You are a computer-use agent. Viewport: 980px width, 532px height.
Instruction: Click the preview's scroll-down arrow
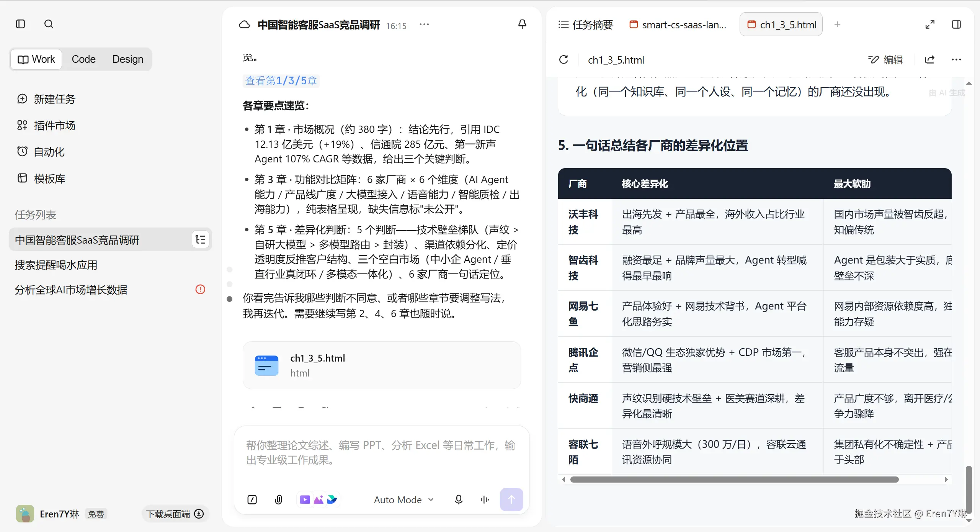click(969, 521)
